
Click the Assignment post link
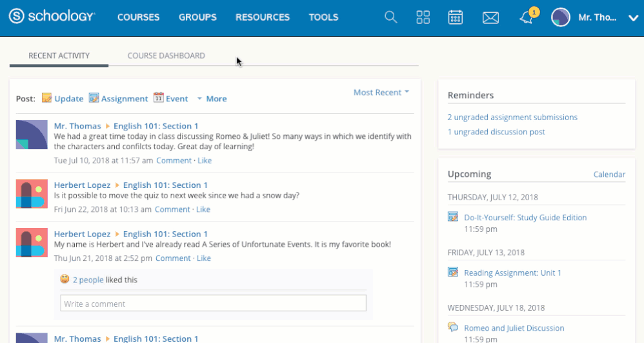click(125, 99)
